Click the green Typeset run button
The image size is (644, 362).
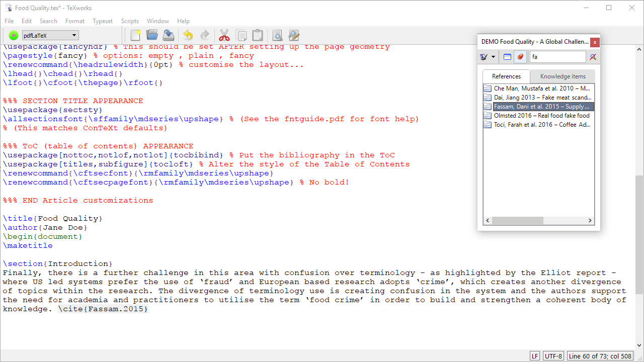(x=14, y=35)
